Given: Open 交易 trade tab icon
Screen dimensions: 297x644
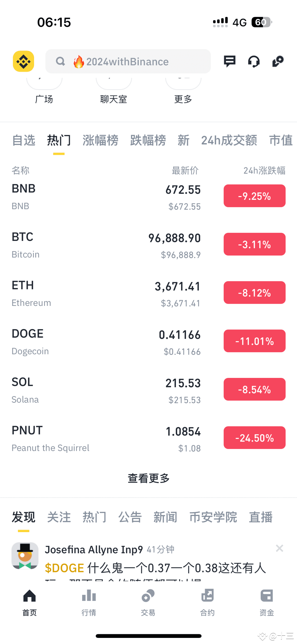Looking at the screenshot, I should [x=148, y=596].
